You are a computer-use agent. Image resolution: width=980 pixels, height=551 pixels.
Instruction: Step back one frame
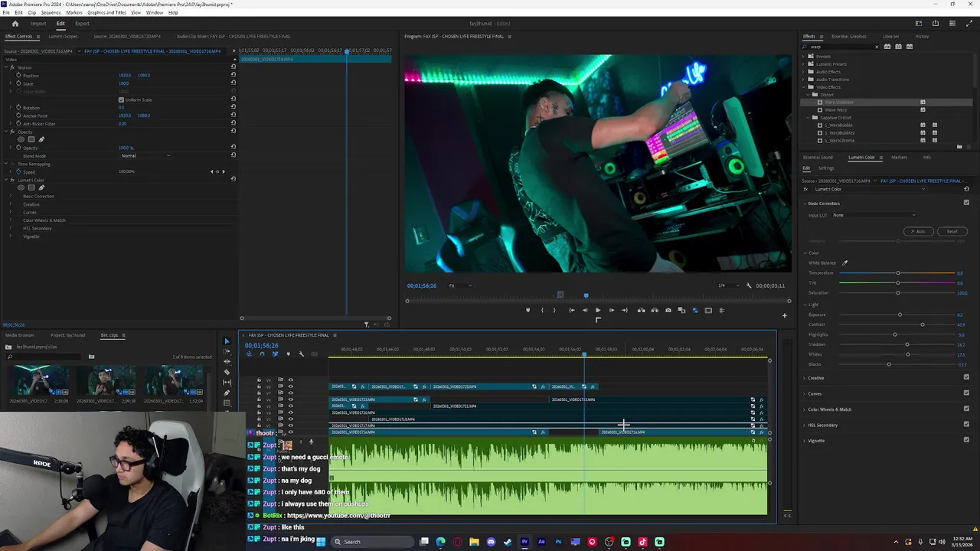pyautogui.click(x=585, y=310)
